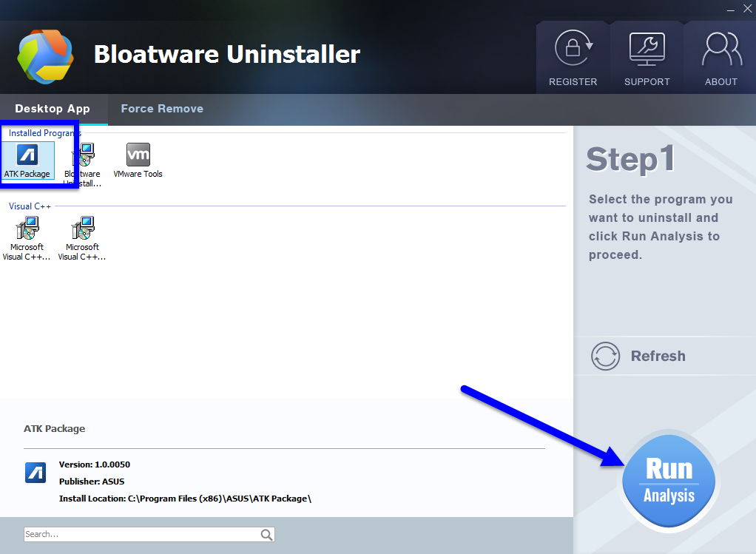Screen dimensions: 756x554
Task: Click the Publisher: ASUS text
Action: click(x=92, y=482)
